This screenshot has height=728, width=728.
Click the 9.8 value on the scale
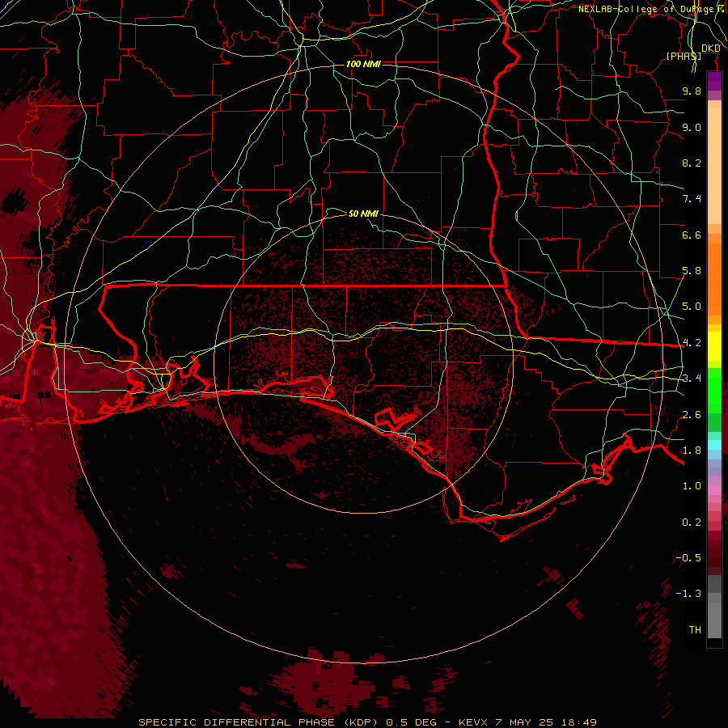[x=692, y=91]
